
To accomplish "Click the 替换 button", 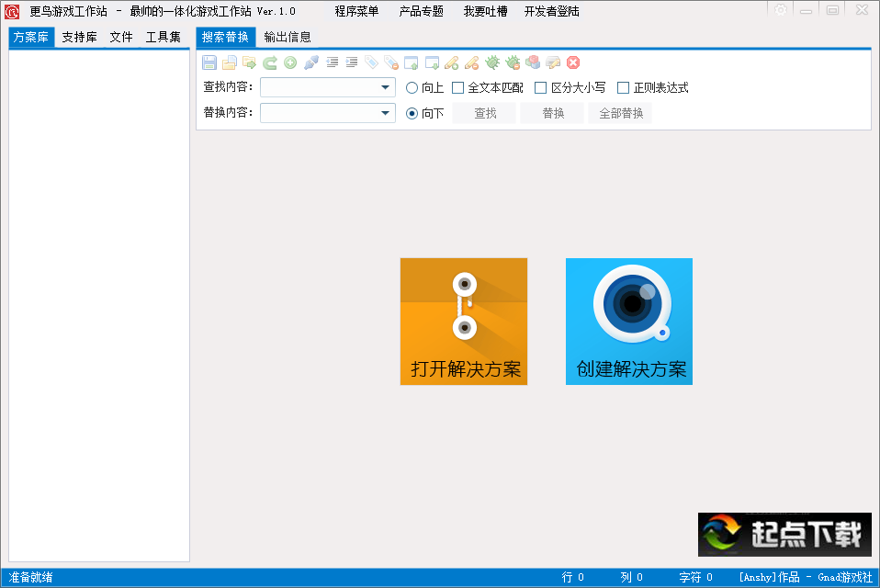I will (553, 113).
